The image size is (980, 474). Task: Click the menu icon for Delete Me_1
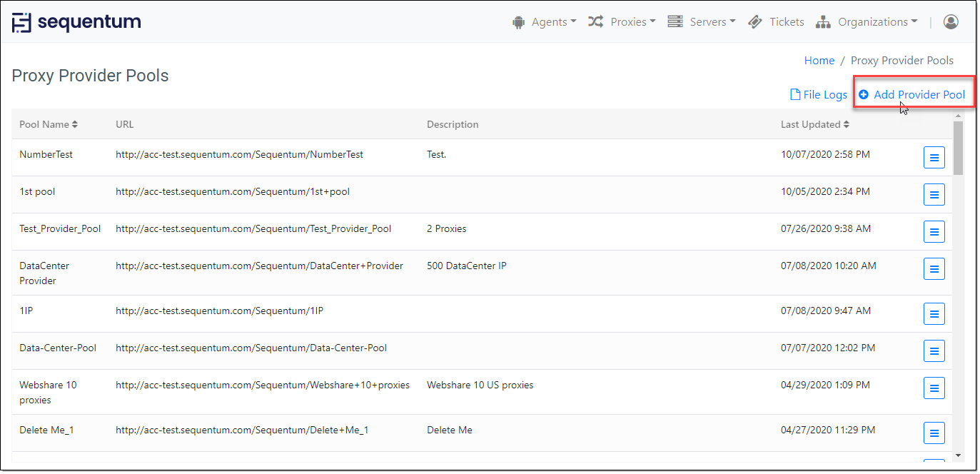click(x=934, y=433)
